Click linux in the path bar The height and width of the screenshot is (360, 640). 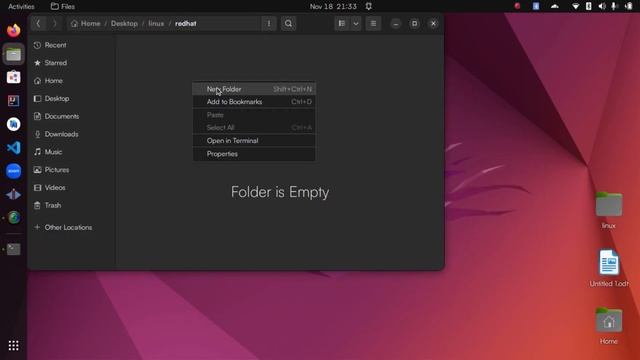156,24
